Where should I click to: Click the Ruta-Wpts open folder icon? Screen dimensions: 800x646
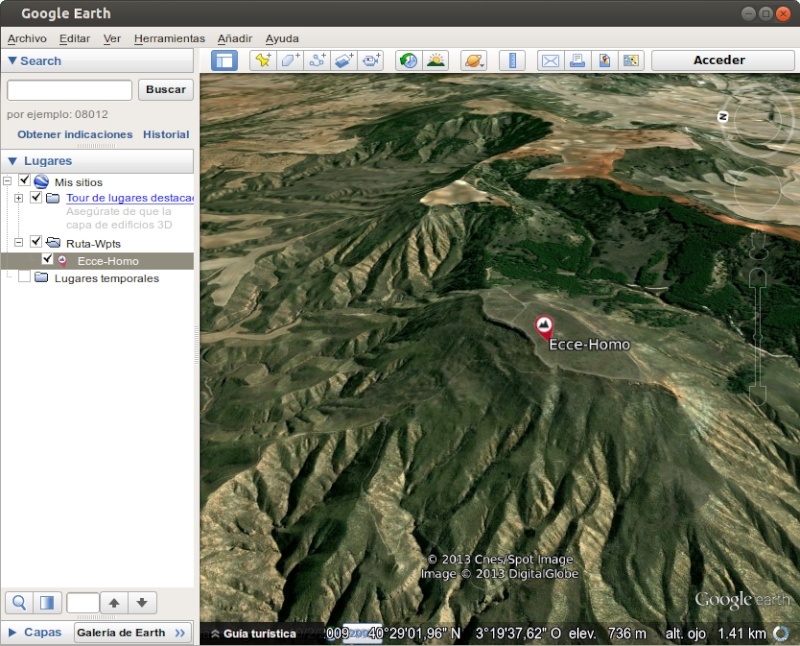pyautogui.click(x=53, y=242)
